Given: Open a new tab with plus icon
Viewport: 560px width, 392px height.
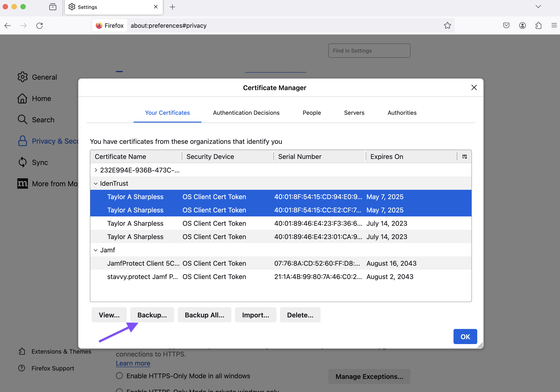Looking at the screenshot, I should [172, 7].
